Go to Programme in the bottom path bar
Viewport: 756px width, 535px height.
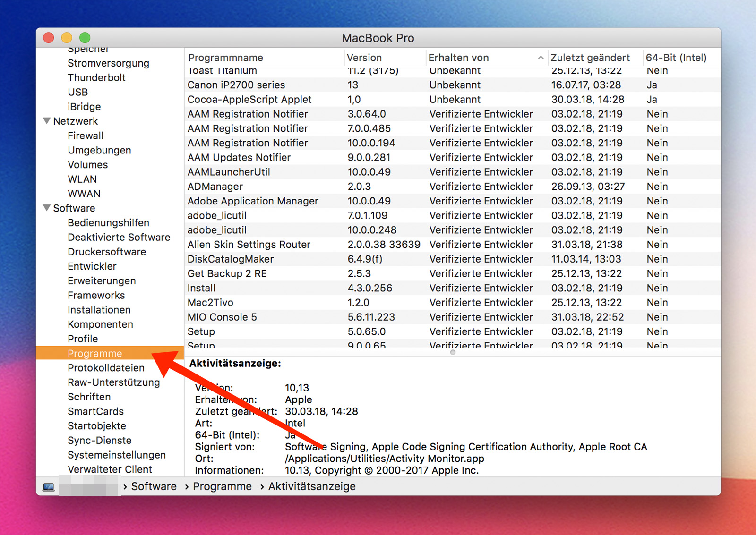[x=222, y=486]
